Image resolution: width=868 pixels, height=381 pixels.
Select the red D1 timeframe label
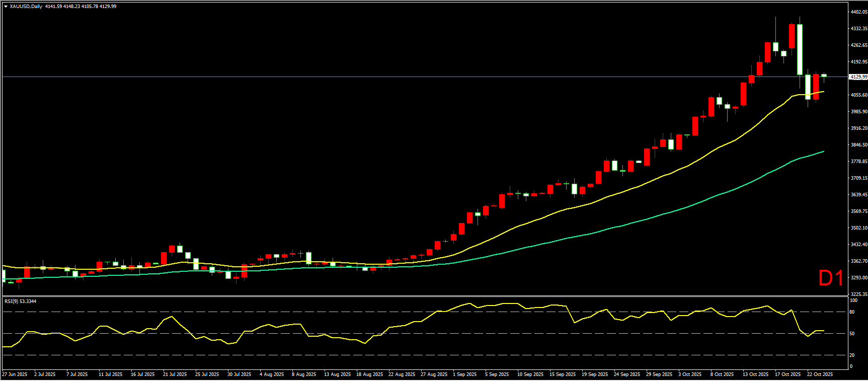830,278
